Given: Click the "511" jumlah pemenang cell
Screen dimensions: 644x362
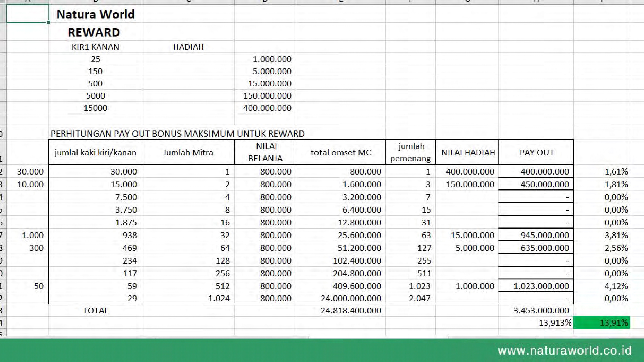Looking at the screenshot, I should pyautogui.click(x=411, y=274).
